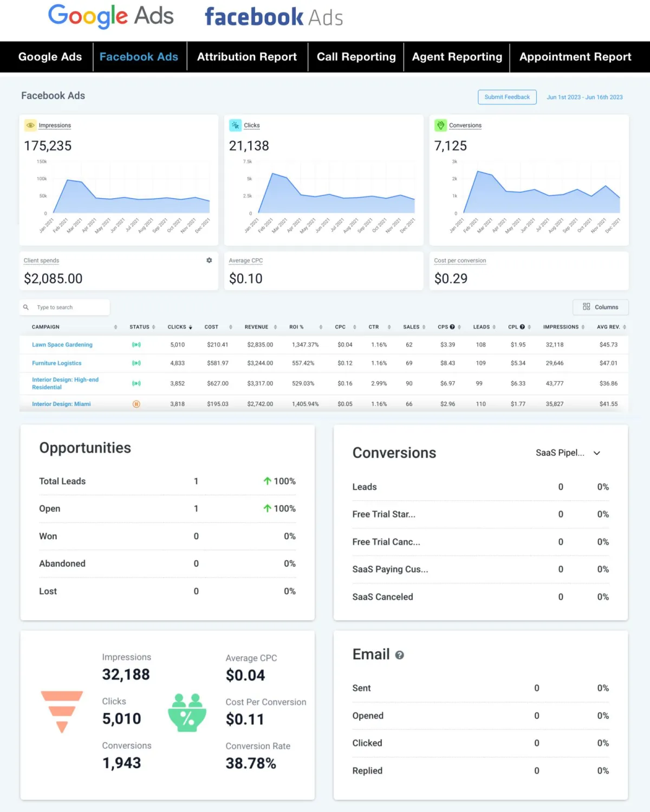The height and width of the screenshot is (812, 650).
Task: Select the Facebook Ads tab
Action: click(x=139, y=57)
